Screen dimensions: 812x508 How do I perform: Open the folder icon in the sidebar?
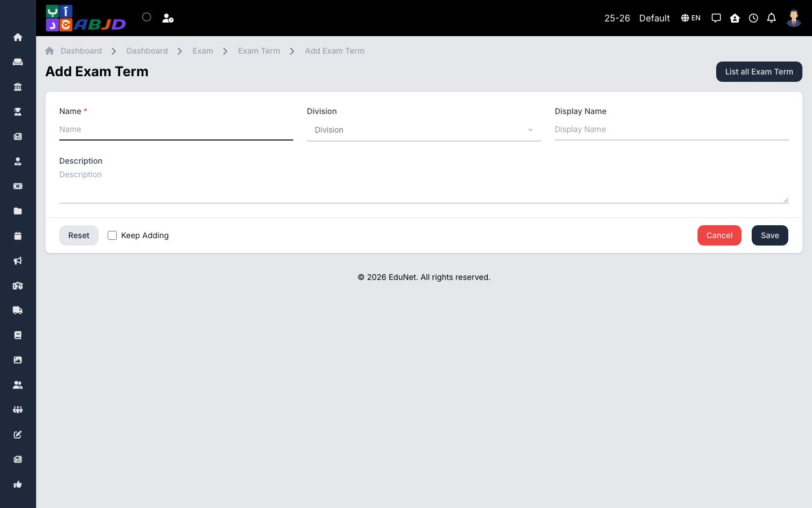tap(17, 211)
